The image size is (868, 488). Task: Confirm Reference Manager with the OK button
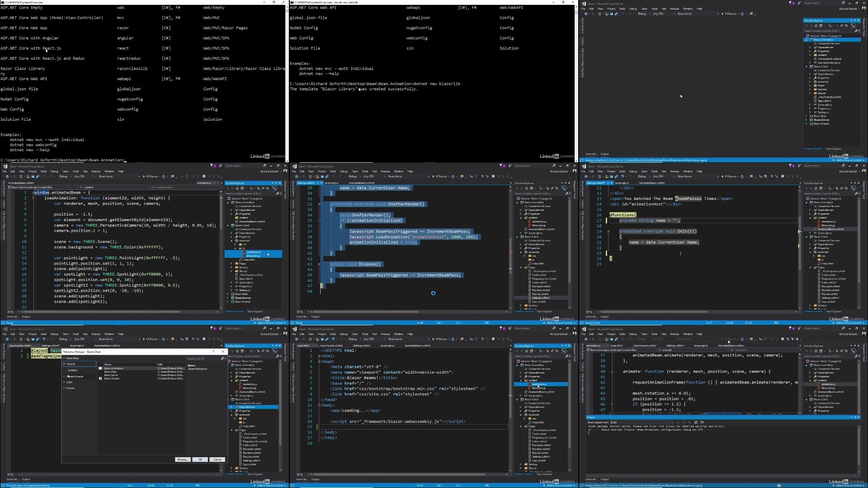pos(200,460)
